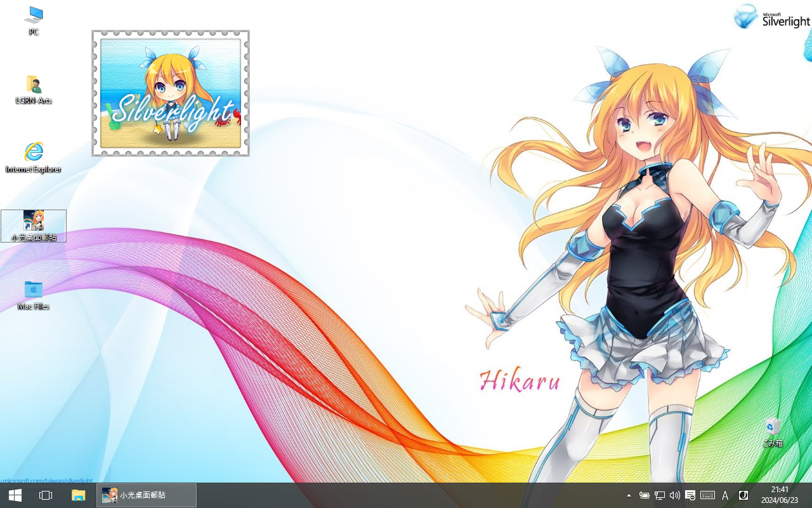Select the 小光桌面郵貼 desktop shortcut
This screenshot has height=508, width=812.
tap(34, 226)
